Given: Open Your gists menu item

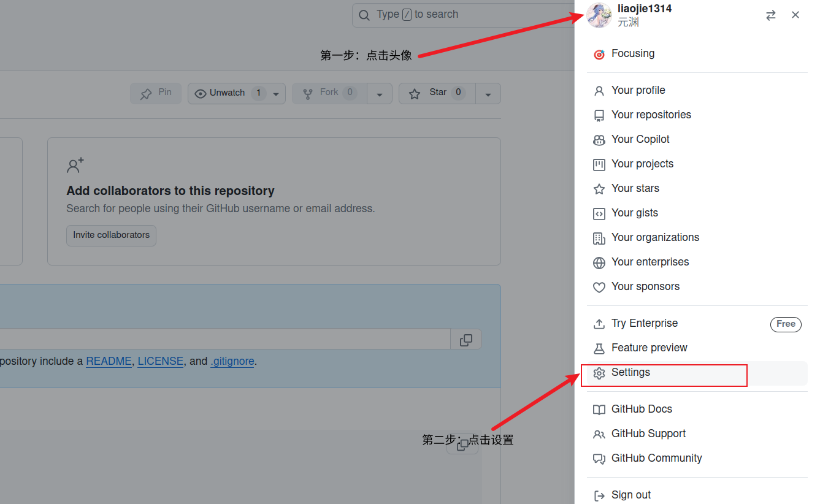Looking at the screenshot, I should (x=697, y=213).
